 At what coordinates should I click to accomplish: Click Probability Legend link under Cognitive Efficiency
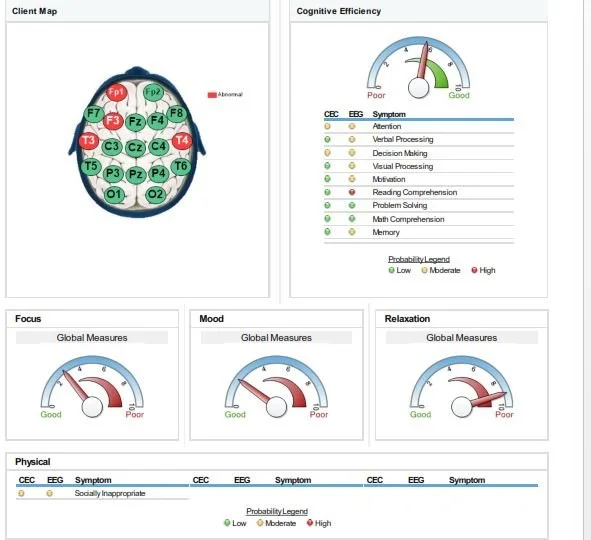coord(419,259)
